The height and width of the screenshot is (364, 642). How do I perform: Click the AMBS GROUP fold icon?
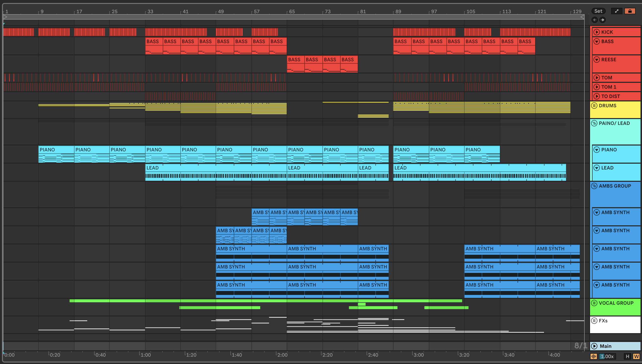tap(594, 186)
